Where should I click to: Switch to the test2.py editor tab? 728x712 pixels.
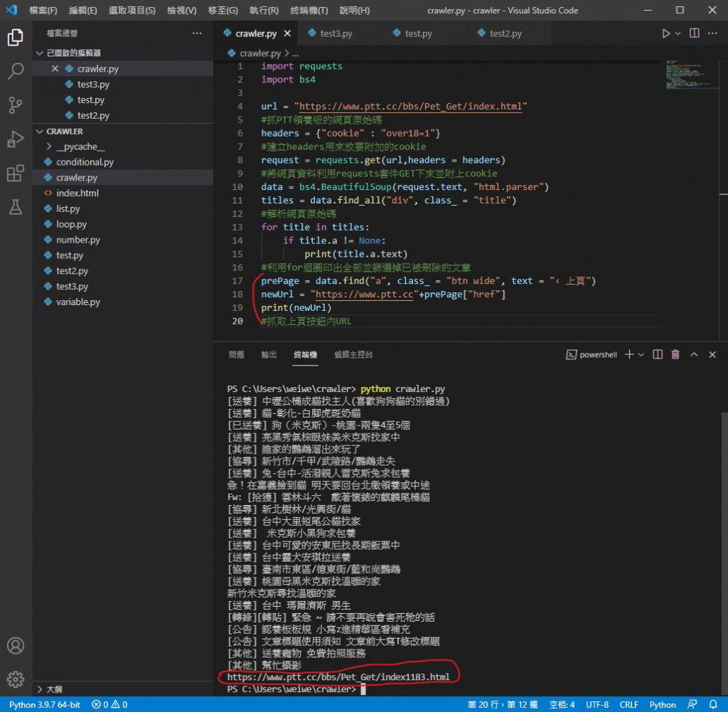509,33
